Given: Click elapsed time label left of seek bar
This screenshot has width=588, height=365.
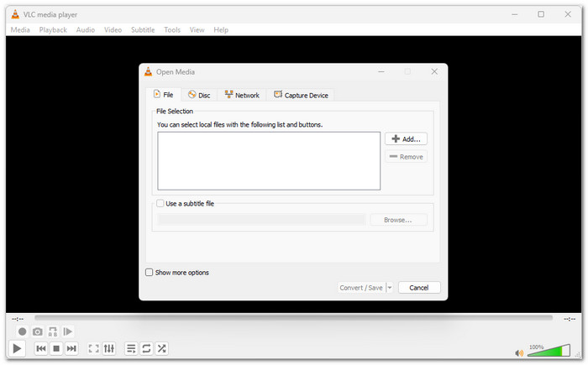Looking at the screenshot, I should click(x=18, y=319).
